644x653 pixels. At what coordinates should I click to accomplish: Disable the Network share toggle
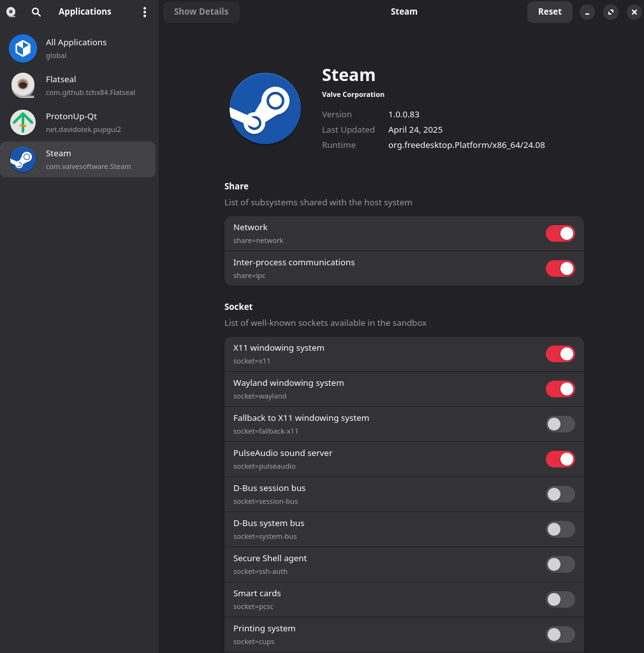coord(560,233)
